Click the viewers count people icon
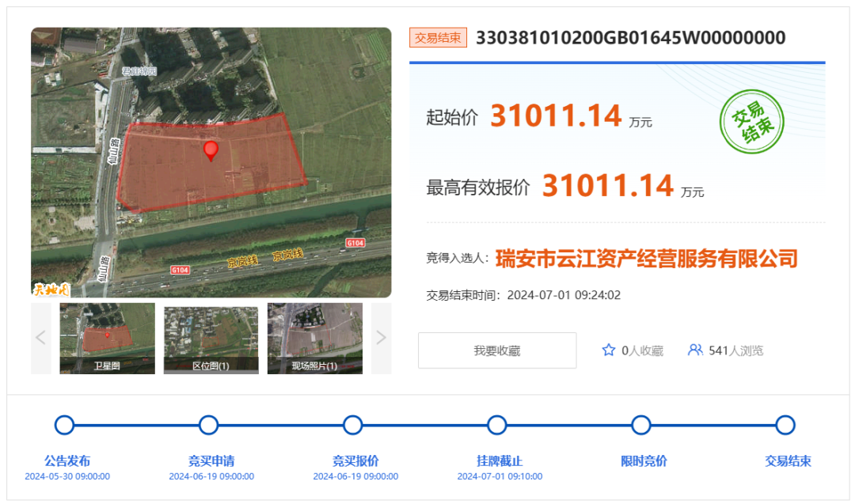The height and width of the screenshot is (504, 855). pyautogui.click(x=695, y=350)
